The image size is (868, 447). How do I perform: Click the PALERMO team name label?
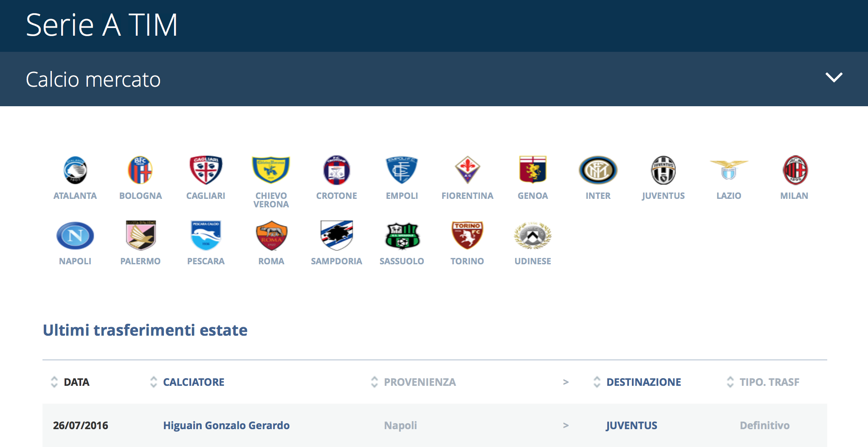tap(141, 261)
